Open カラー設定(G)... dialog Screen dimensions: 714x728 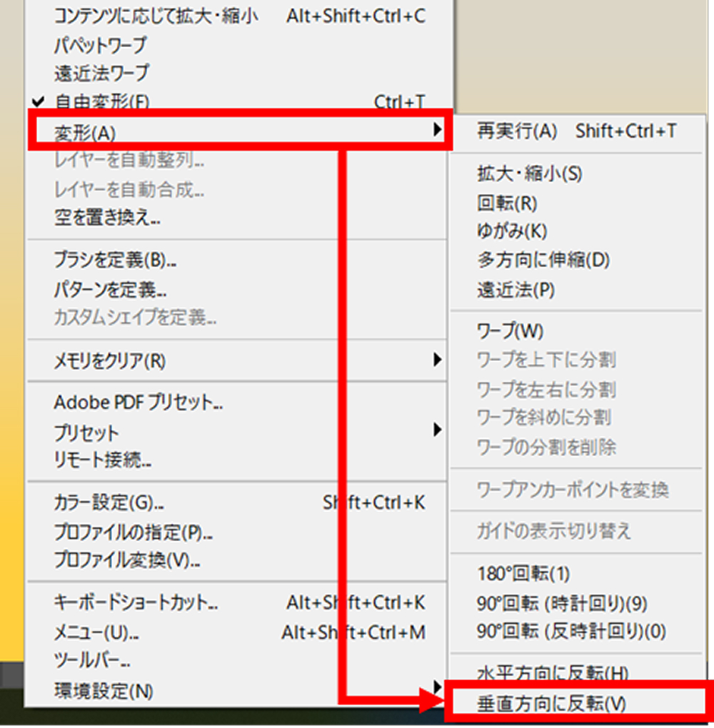coord(110,503)
